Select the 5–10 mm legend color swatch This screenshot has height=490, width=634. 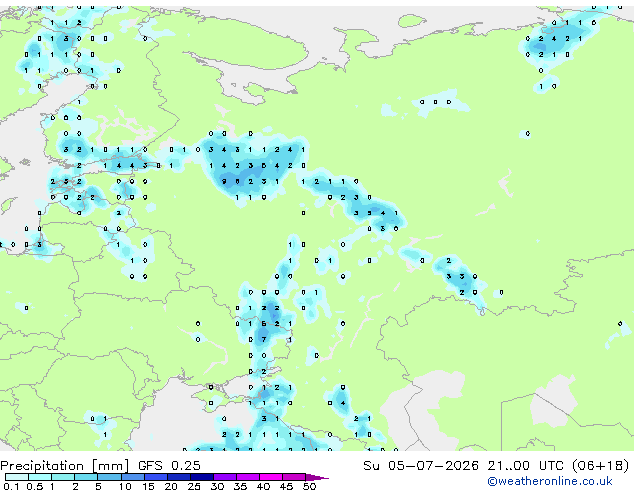109,477
